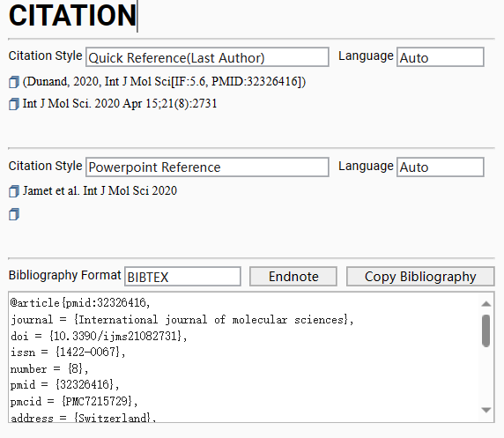Image resolution: width=504 pixels, height=438 pixels.
Task: Click inside the BibTeX text area on the doi line
Action: coord(99,337)
